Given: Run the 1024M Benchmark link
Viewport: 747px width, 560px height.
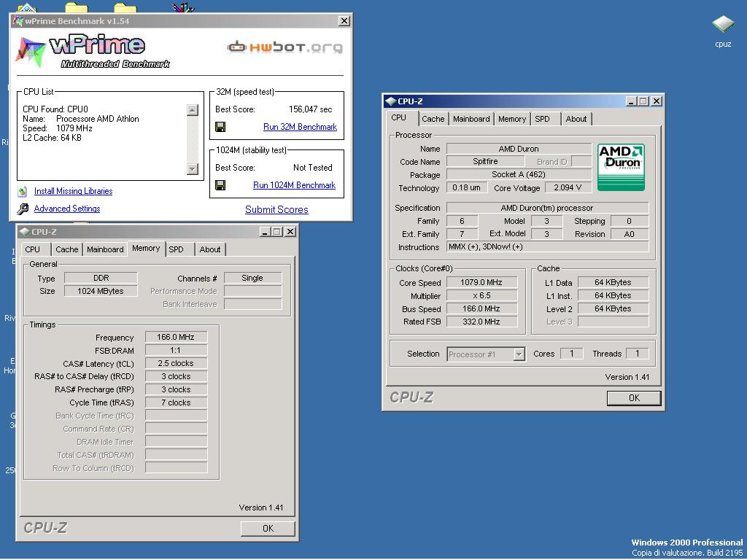Looking at the screenshot, I should [295, 184].
